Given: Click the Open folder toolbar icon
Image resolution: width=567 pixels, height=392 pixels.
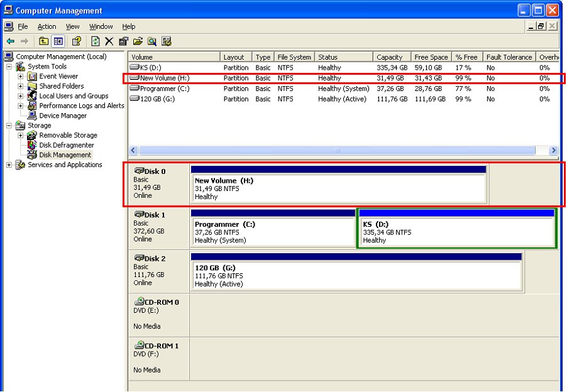Looking at the screenshot, I should [x=138, y=41].
